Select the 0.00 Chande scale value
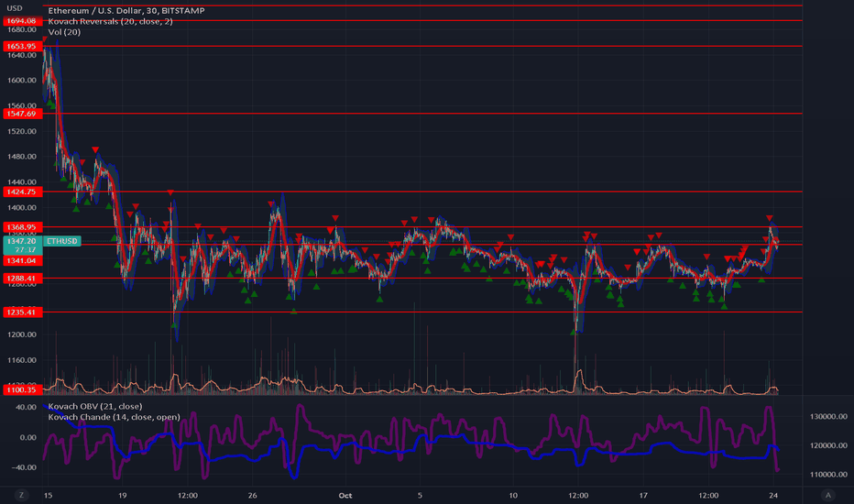Image resolution: width=854 pixels, height=504 pixels. (x=28, y=437)
